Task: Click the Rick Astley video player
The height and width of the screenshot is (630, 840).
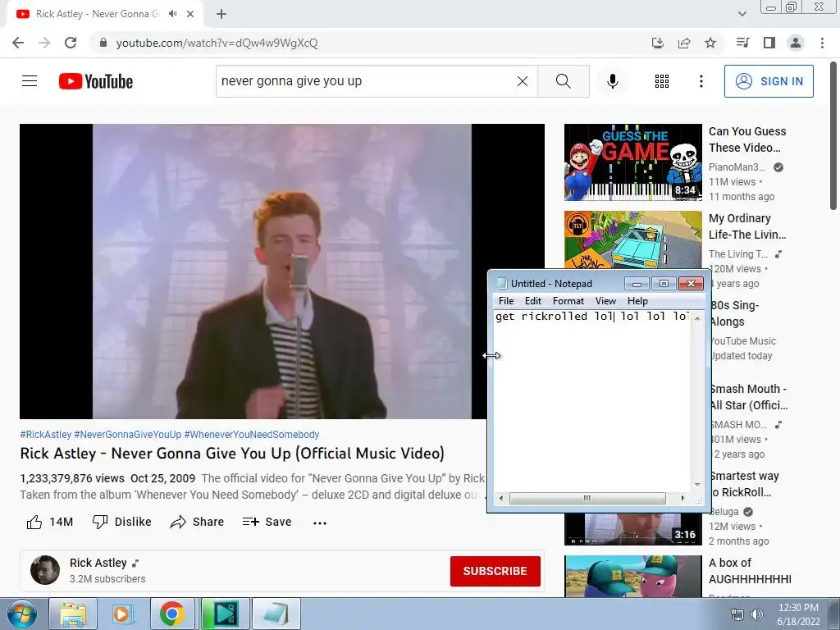Action: pyautogui.click(x=282, y=271)
